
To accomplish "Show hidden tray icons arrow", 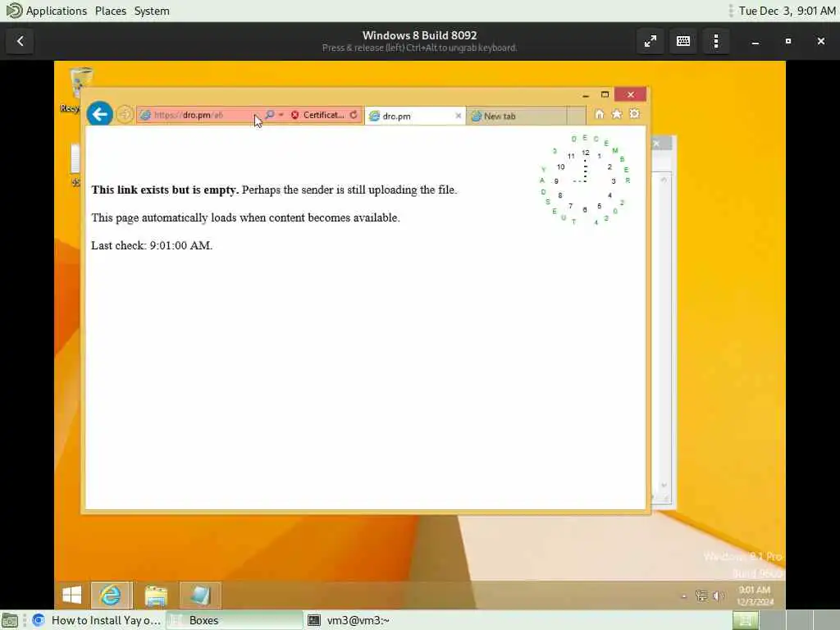I will point(684,596).
